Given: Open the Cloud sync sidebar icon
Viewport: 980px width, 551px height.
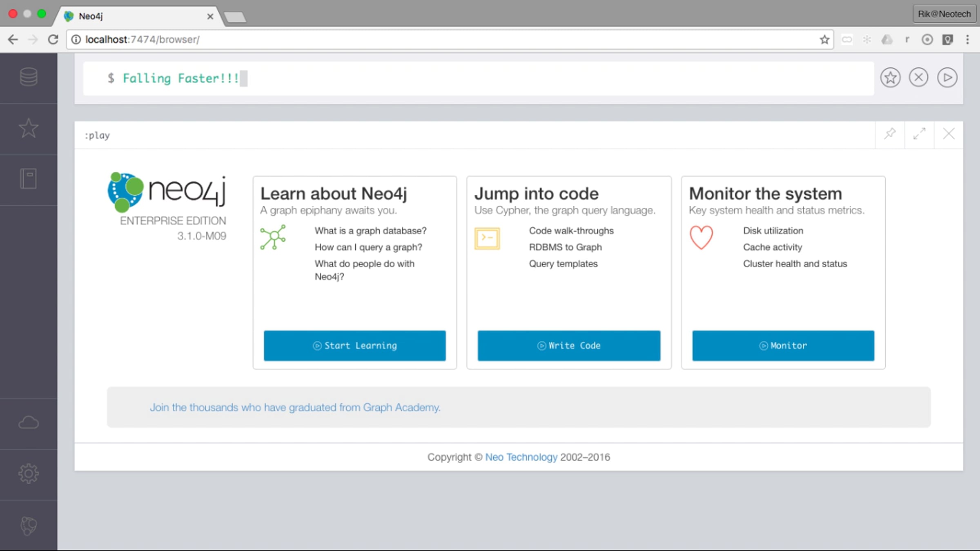Looking at the screenshot, I should [x=29, y=422].
